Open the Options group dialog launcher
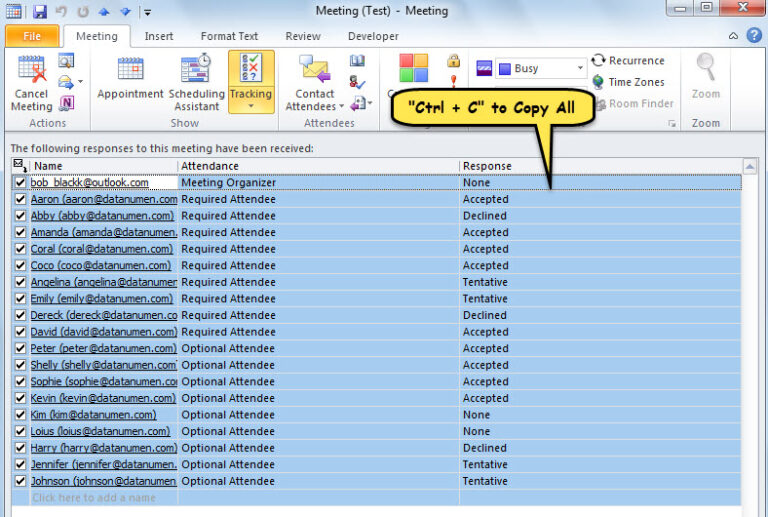The height and width of the screenshot is (517, 768). (672, 124)
